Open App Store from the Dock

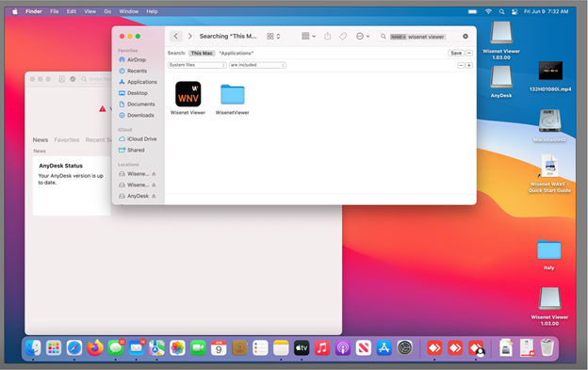[x=384, y=348]
